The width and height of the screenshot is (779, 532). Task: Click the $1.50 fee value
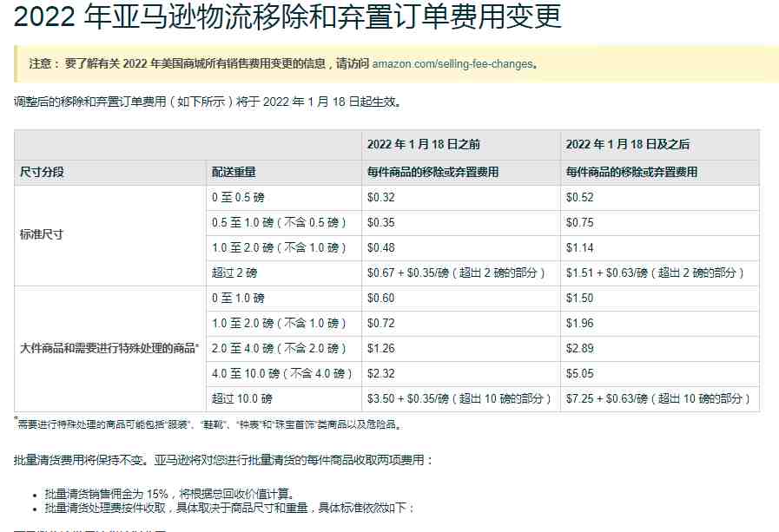point(580,299)
